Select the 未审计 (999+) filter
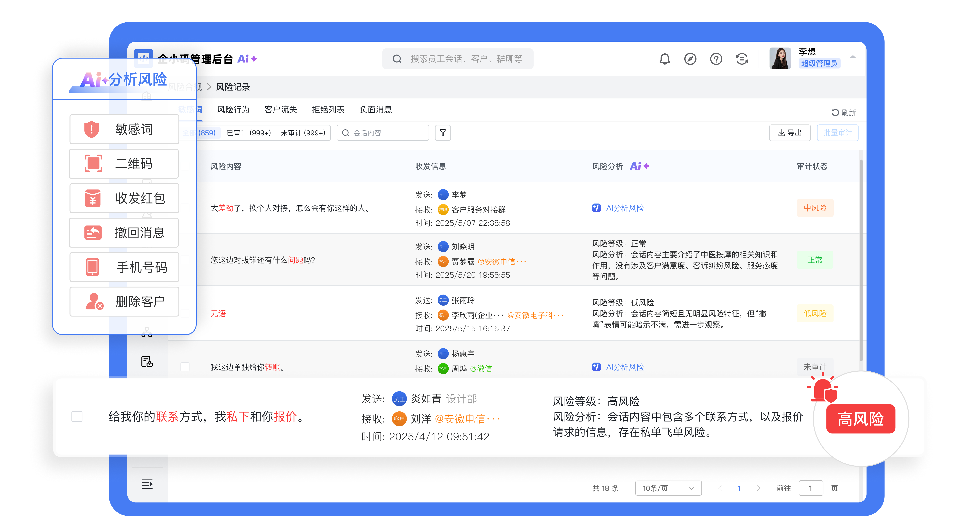 303,133
